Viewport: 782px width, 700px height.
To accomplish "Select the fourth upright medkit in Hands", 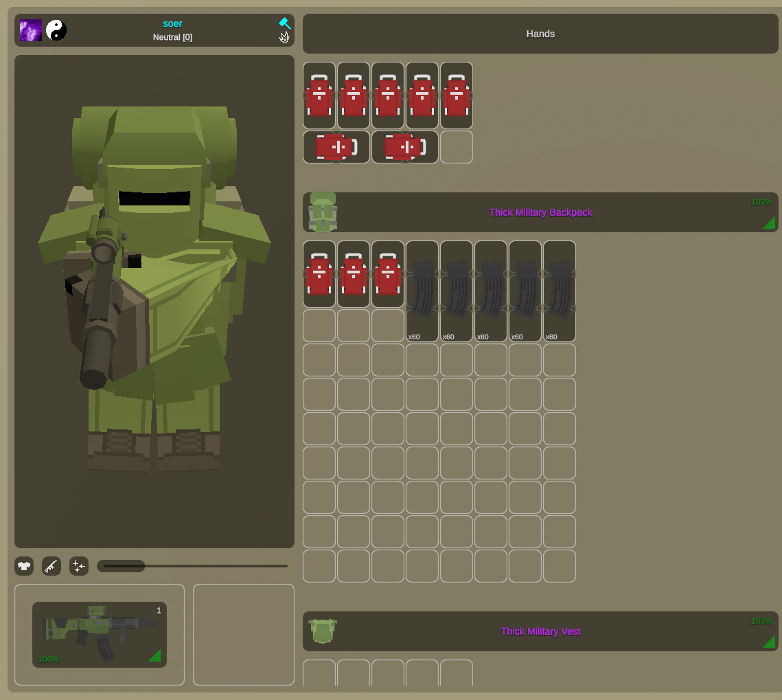I will pos(422,95).
